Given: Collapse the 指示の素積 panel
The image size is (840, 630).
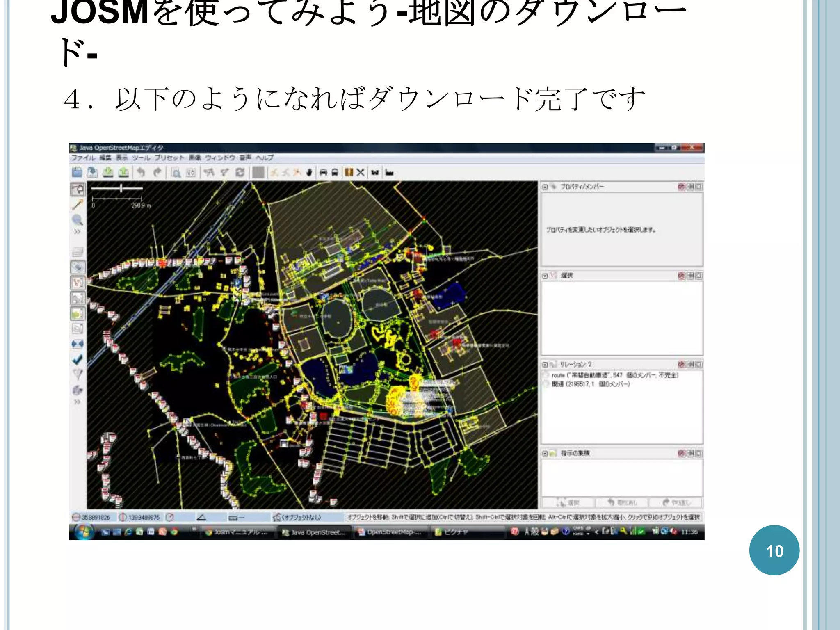Looking at the screenshot, I should coord(545,453).
